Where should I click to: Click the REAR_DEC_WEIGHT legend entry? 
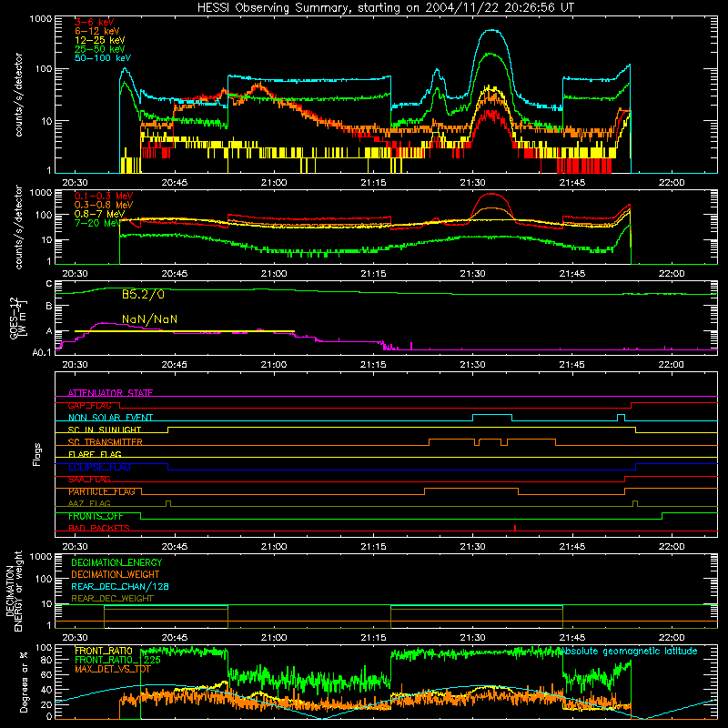pyautogui.click(x=112, y=599)
